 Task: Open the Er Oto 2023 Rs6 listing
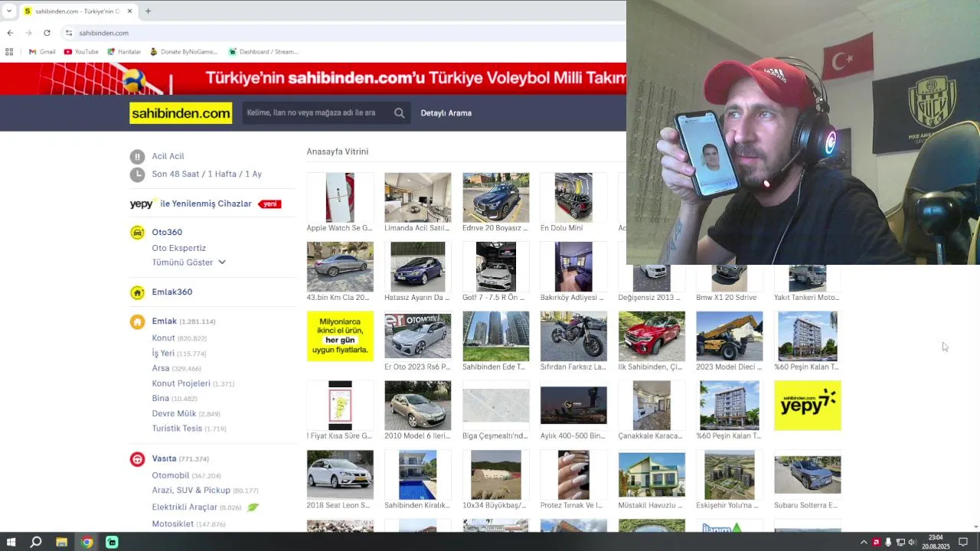417,341
